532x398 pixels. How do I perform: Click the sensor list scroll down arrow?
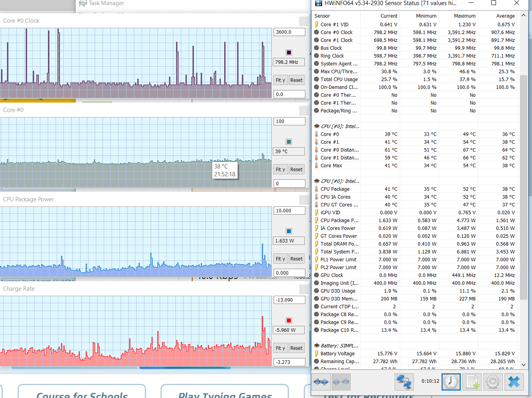point(523,364)
